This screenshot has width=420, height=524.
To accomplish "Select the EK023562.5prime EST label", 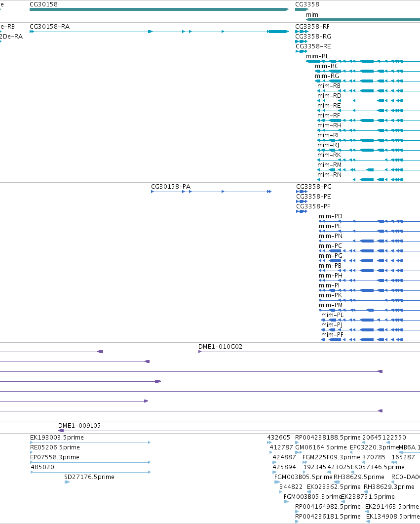I will 334,486.
